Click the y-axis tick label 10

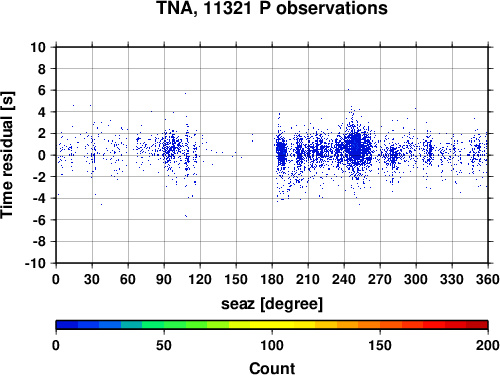[38, 47]
